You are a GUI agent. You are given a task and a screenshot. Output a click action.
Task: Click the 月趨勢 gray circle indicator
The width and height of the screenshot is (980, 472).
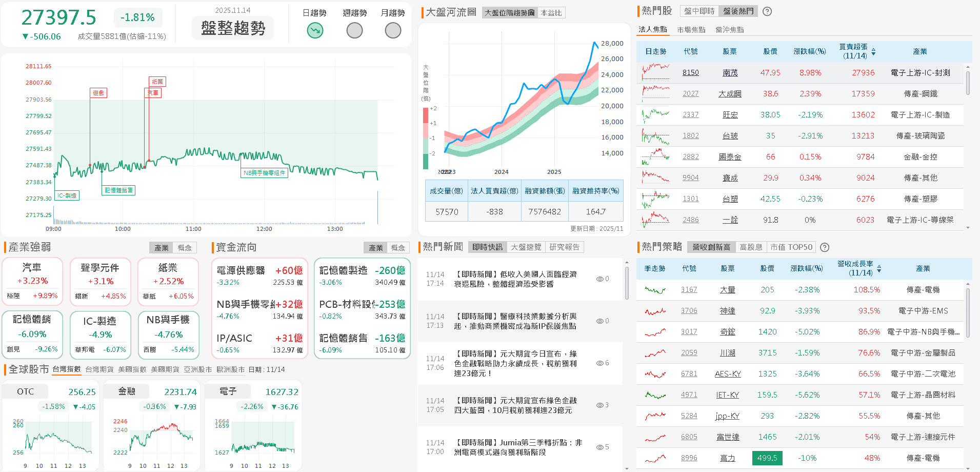pos(393,31)
